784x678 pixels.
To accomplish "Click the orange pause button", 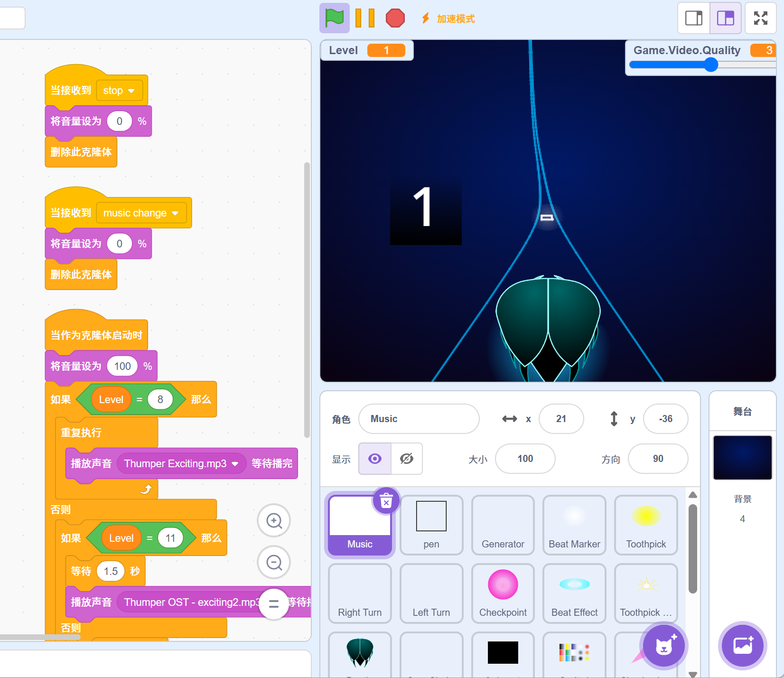I will (365, 19).
